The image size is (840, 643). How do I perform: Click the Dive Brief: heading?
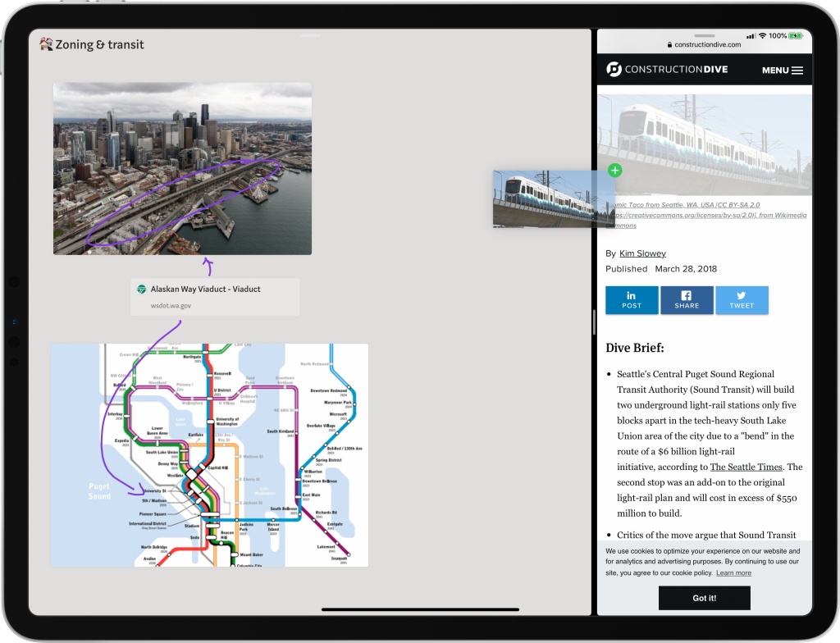point(635,348)
